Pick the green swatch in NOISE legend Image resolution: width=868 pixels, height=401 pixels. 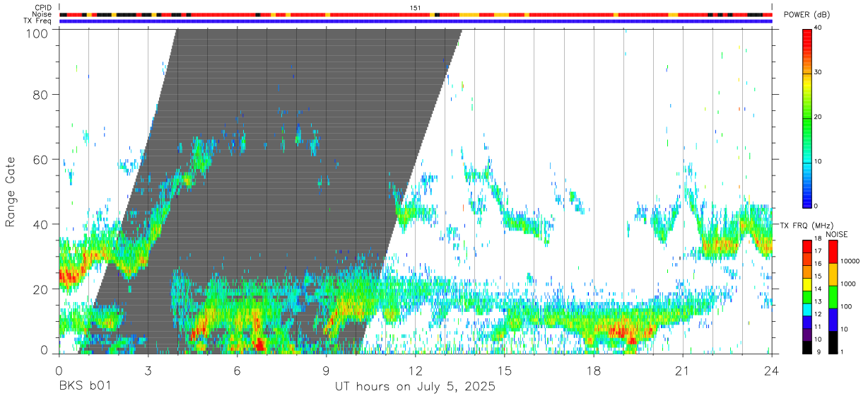pyautogui.click(x=833, y=296)
